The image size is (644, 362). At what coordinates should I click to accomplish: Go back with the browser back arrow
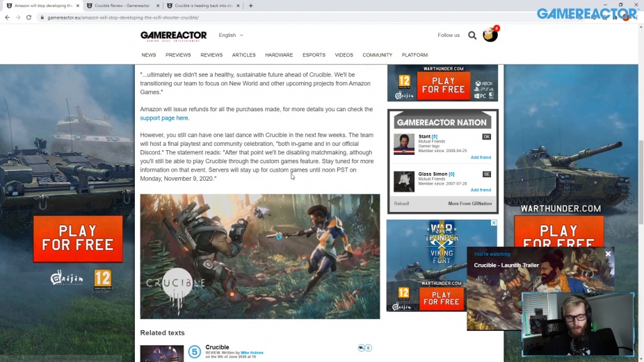[7, 17]
